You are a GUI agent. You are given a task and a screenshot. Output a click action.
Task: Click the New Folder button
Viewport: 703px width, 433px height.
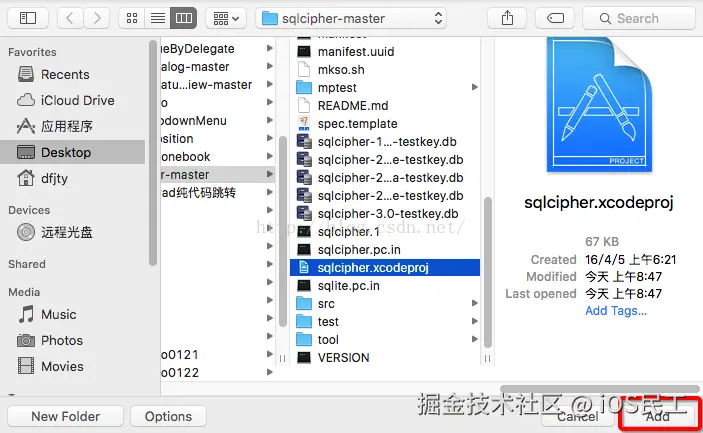pyautogui.click(x=65, y=416)
